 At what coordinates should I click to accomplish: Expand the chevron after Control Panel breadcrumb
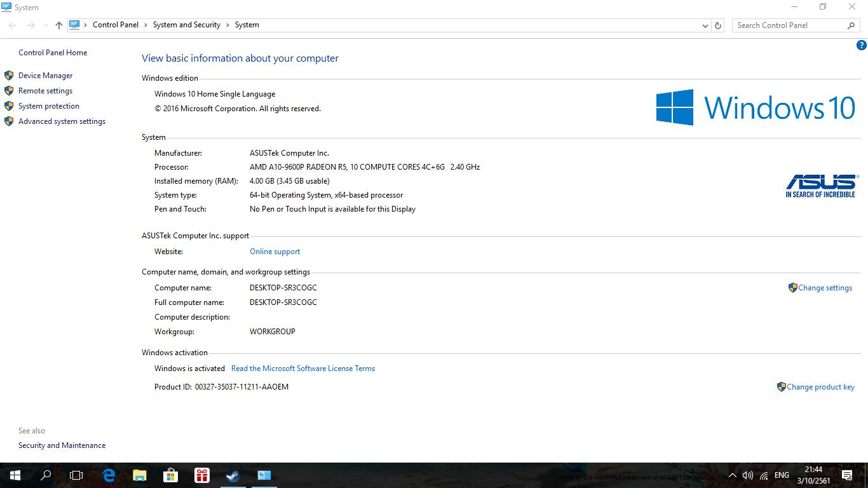(146, 25)
